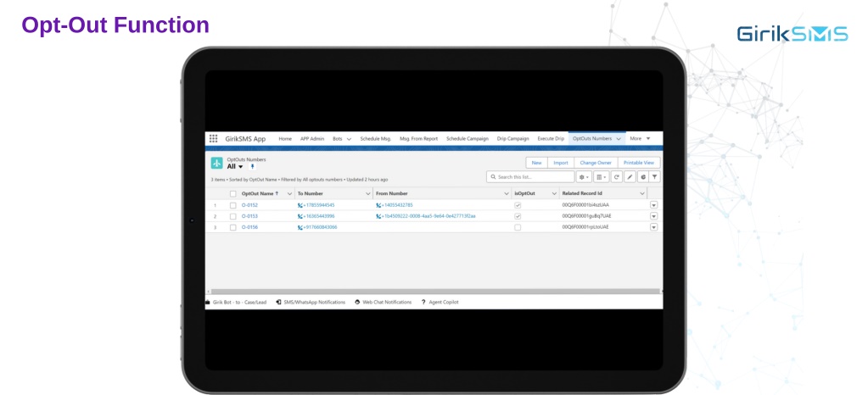This screenshot has height=395, width=868.
Task: Go to the Home tab
Action: coord(285,139)
